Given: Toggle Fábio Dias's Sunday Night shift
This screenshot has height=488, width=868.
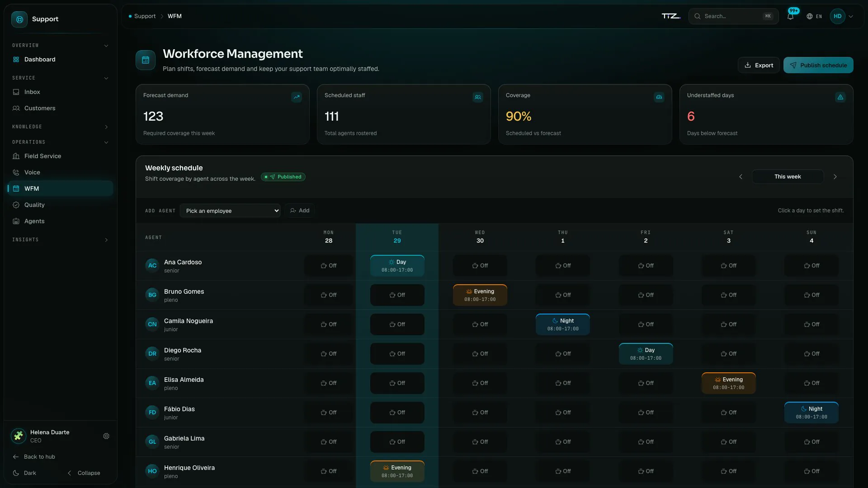Looking at the screenshot, I should [x=811, y=413].
